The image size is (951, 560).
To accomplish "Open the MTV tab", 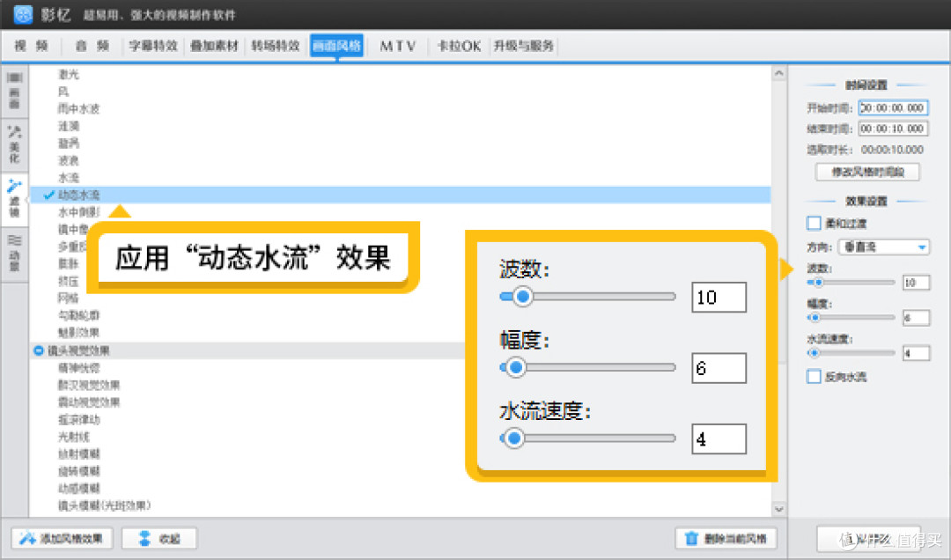I will click(398, 46).
